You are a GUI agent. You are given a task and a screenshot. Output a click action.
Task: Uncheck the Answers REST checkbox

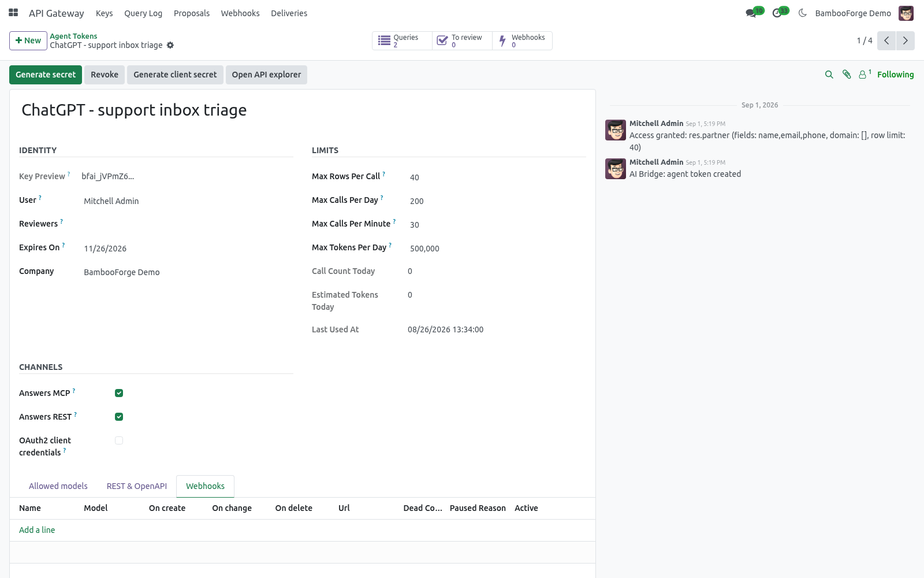pyautogui.click(x=119, y=417)
